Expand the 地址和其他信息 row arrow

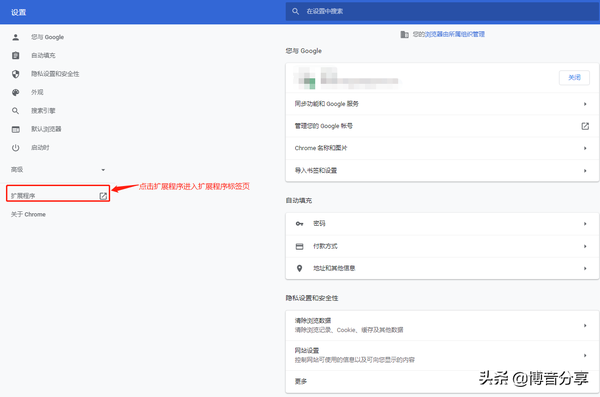click(x=585, y=268)
